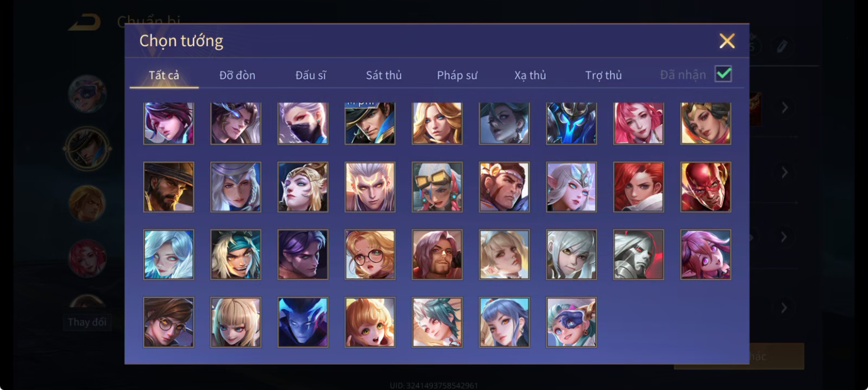
Task: Choose the pink-haired female hero portrait
Action: pos(638,123)
